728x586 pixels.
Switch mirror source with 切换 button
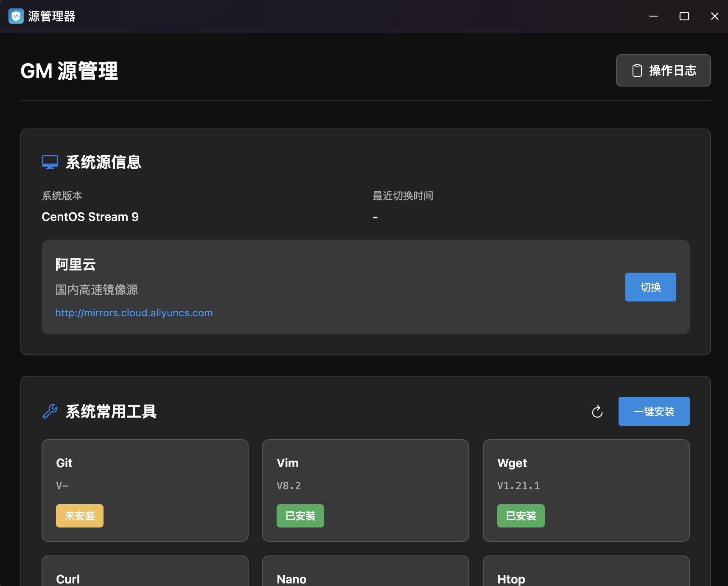tap(650, 287)
